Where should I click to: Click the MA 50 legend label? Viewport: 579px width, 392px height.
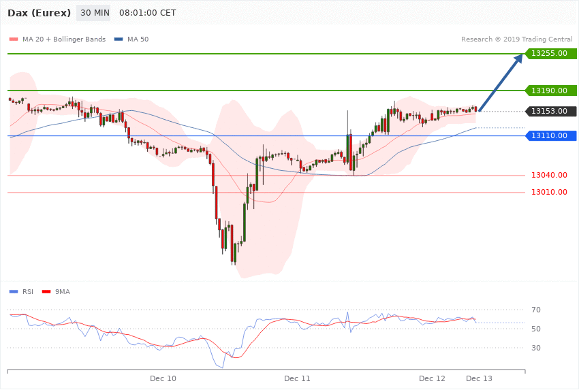(x=138, y=39)
